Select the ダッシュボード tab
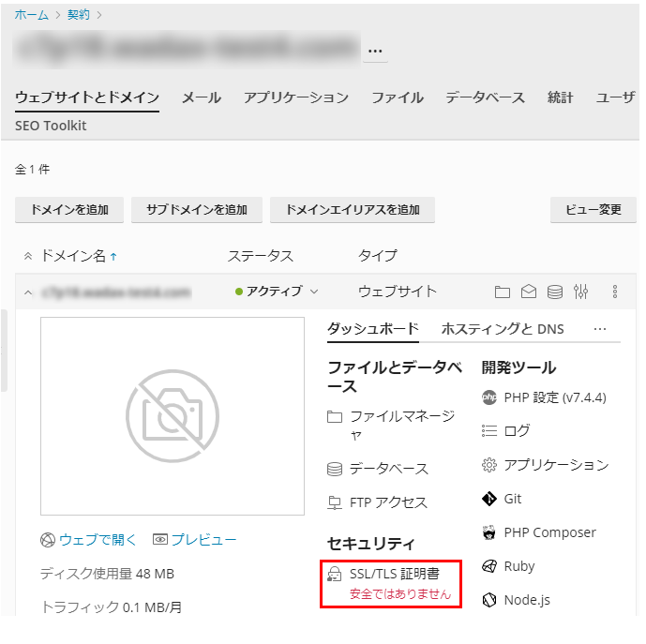The width and height of the screenshot is (646, 644). (373, 329)
